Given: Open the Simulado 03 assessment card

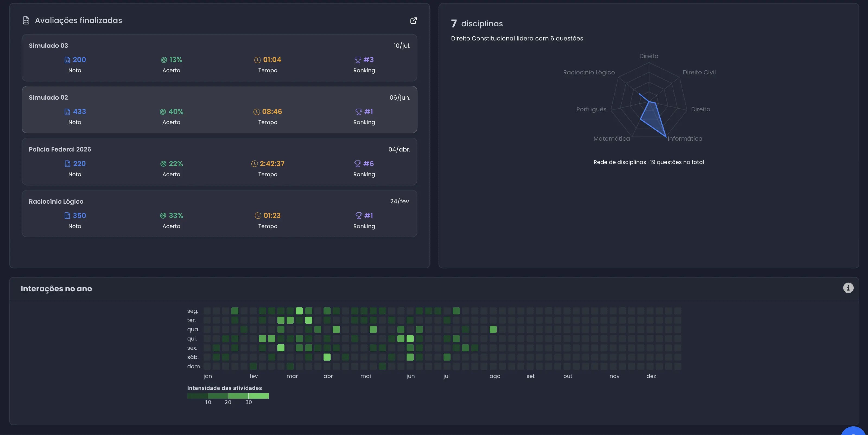Looking at the screenshot, I should (x=219, y=58).
